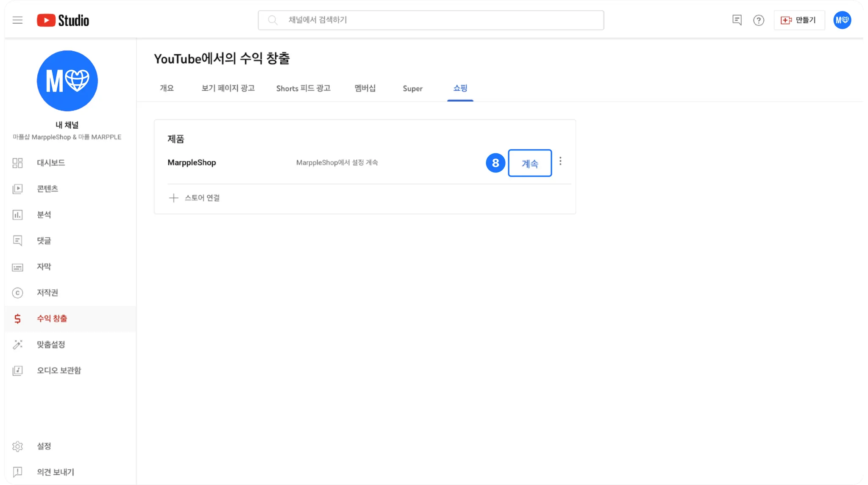Open Customization (맞춤설정) wand icon

[17, 344]
